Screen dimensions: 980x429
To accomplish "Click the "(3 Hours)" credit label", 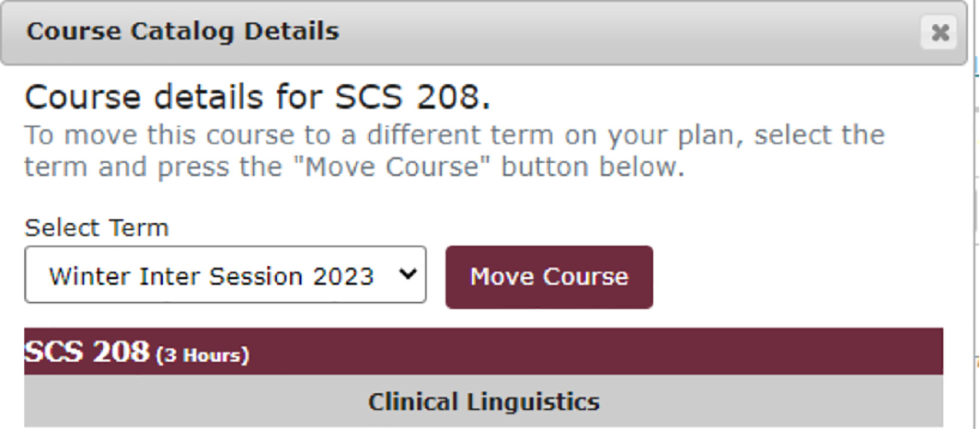I will point(203,354).
